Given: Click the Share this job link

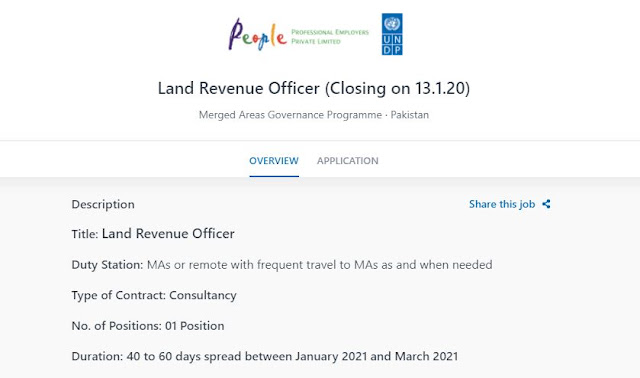Looking at the screenshot, I should pos(502,204).
